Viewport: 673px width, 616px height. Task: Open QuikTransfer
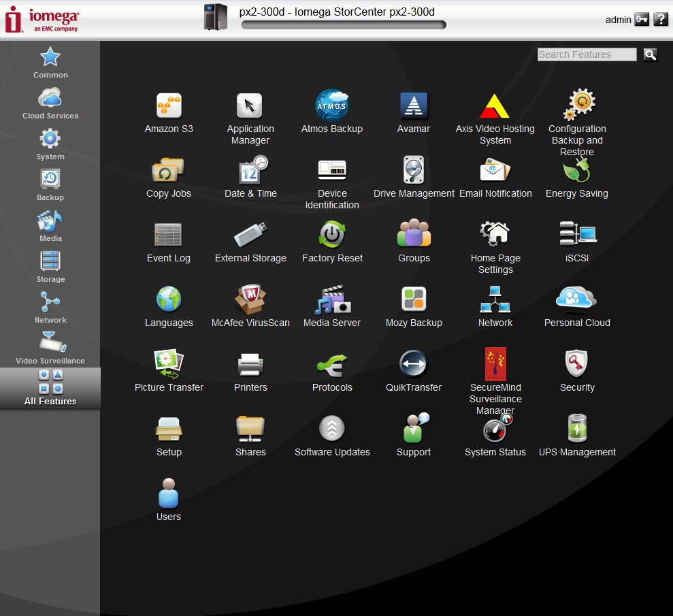[x=413, y=371]
